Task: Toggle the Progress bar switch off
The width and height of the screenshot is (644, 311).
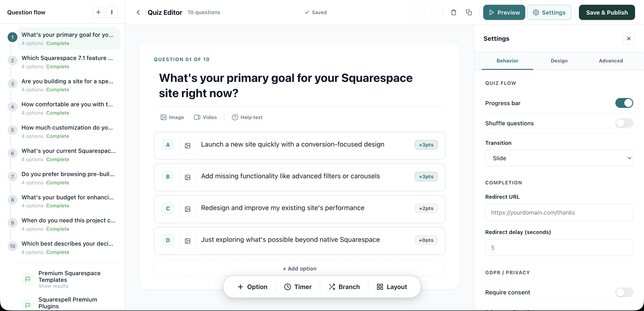Action: point(624,103)
